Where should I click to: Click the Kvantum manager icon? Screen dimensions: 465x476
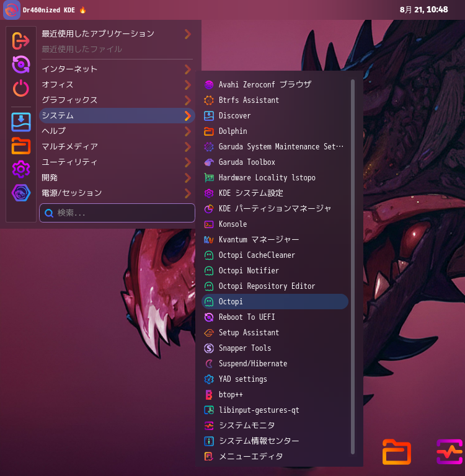(209, 239)
